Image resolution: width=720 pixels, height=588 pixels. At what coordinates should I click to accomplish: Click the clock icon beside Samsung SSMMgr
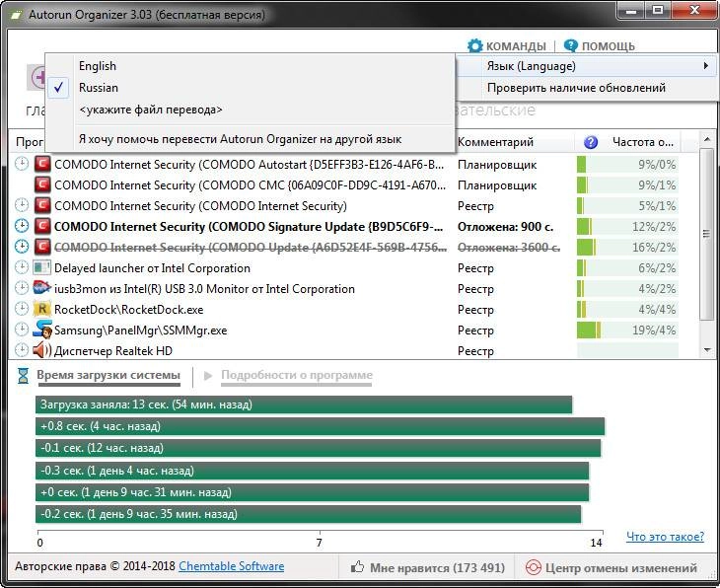point(22,330)
